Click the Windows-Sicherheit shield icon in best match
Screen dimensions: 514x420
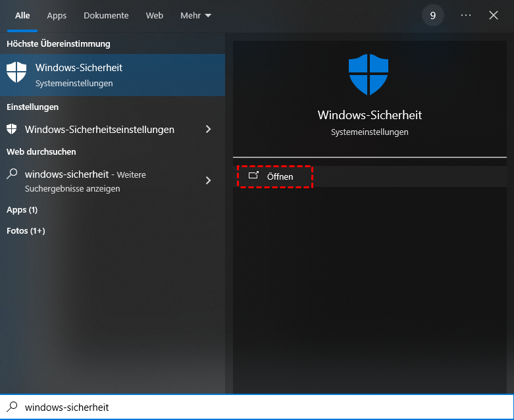point(16,73)
